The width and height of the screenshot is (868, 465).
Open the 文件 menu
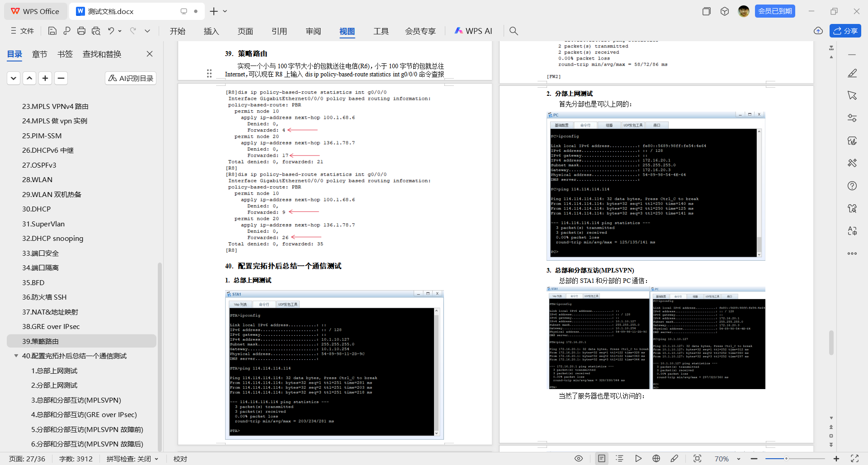click(23, 31)
